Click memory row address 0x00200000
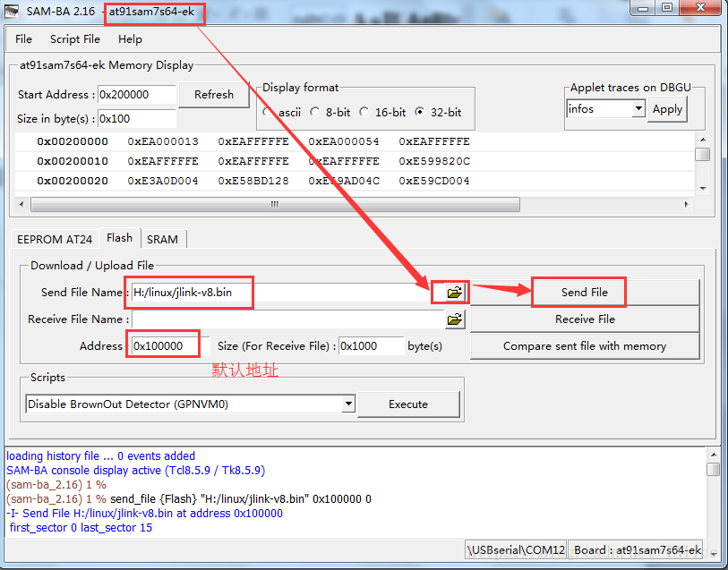Screen dimensions: 728x570 73,141
